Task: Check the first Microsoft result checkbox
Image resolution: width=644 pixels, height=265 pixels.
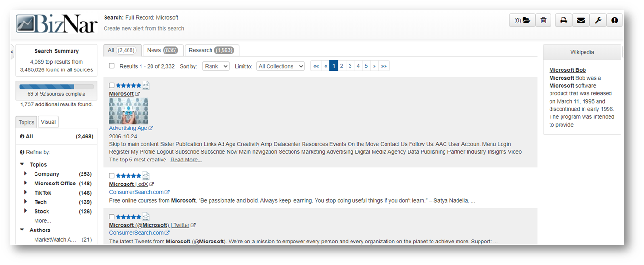Action: pos(112,86)
